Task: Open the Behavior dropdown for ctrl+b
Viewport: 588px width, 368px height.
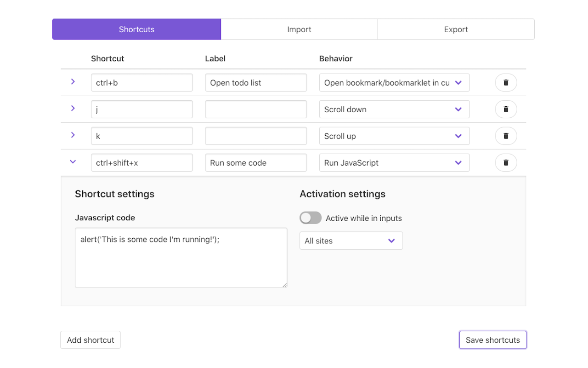Action: (x=394, y=82)
